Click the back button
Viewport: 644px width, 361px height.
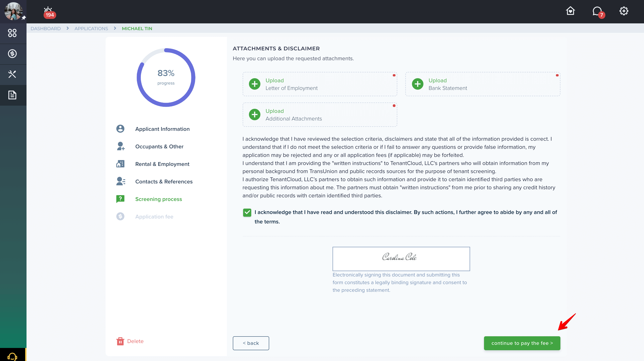point(251,343)
